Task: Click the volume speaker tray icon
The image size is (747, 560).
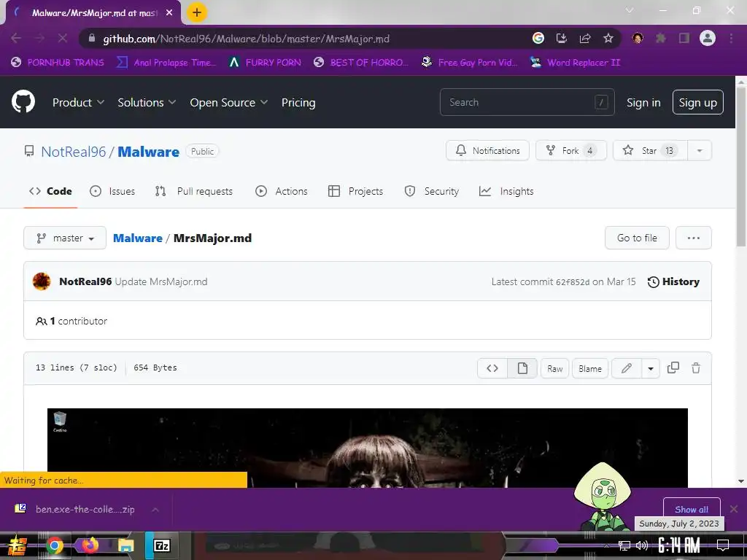Action: pos(642,545)
